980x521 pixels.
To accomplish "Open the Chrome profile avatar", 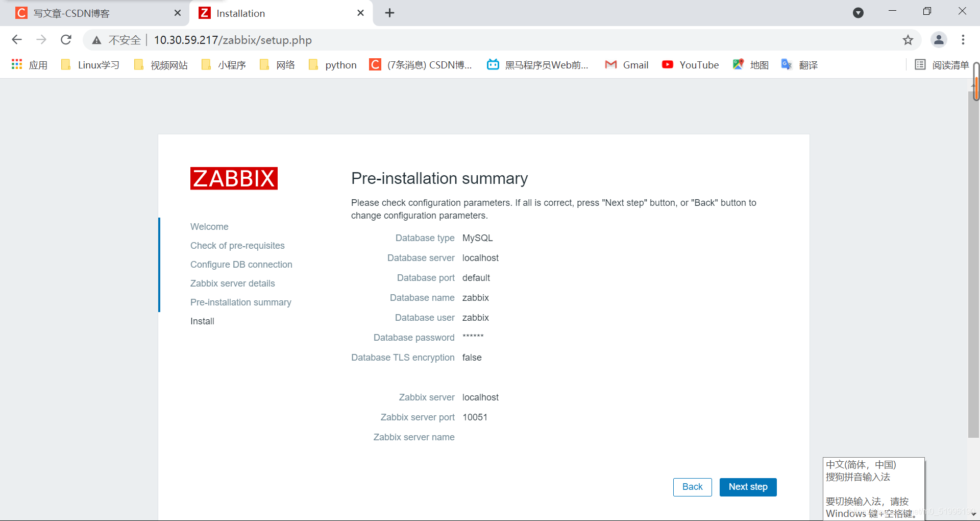I will 939,40.
